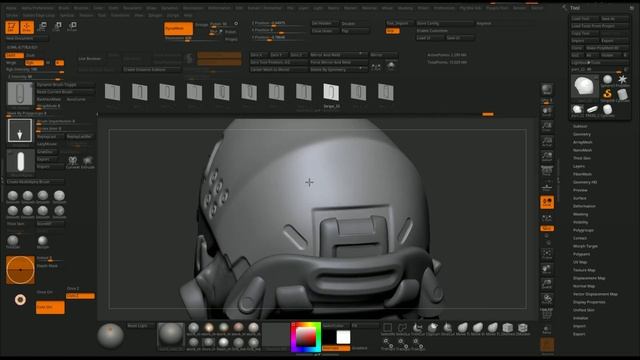Image resolution: width=640 pixels, height=360 pixels.
Task: Open the alpha thumbnail with arrow shape
Action: 20,131
